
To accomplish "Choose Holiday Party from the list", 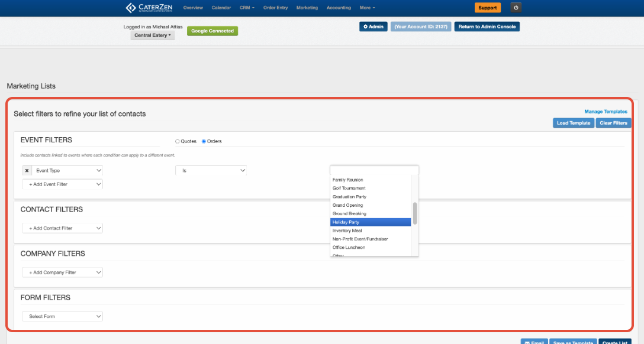I will (x=371, y=222).
